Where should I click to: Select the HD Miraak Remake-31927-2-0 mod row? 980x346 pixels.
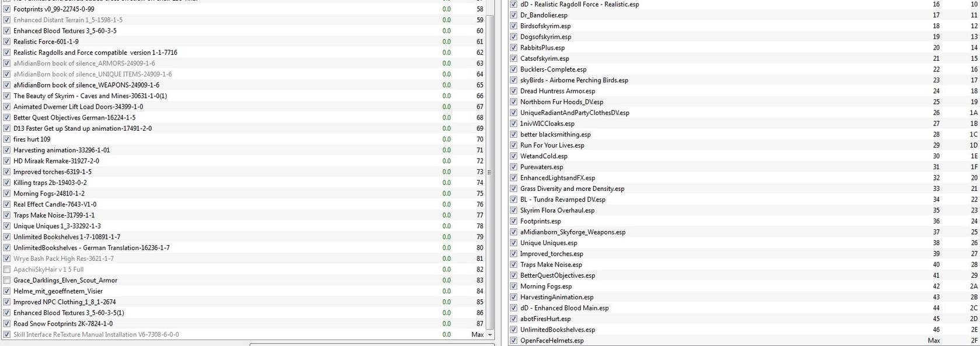(56, 161)
